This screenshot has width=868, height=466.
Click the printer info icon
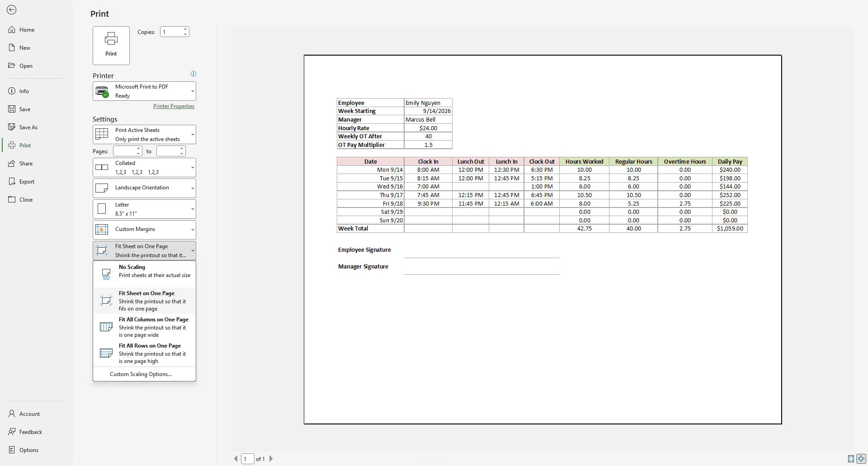[193, 74]
